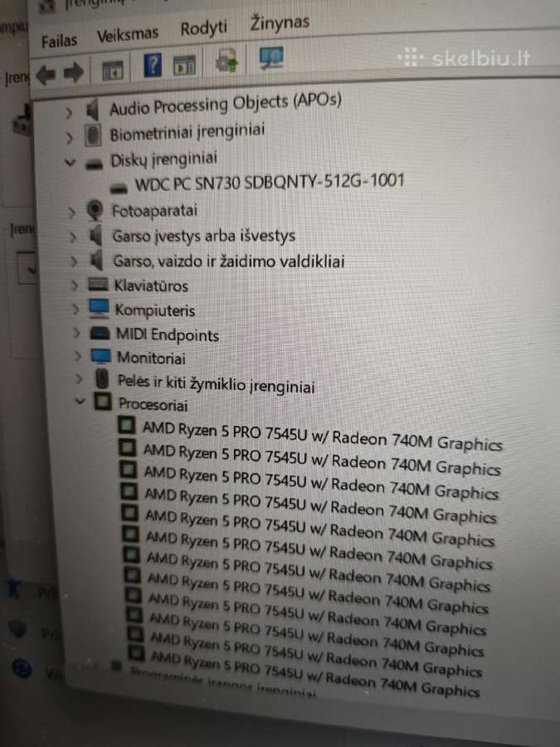The image size is (560, 747).
Task: Click the keyboard icon beside Klaviatūros
Action: click(x=98, y=285)
